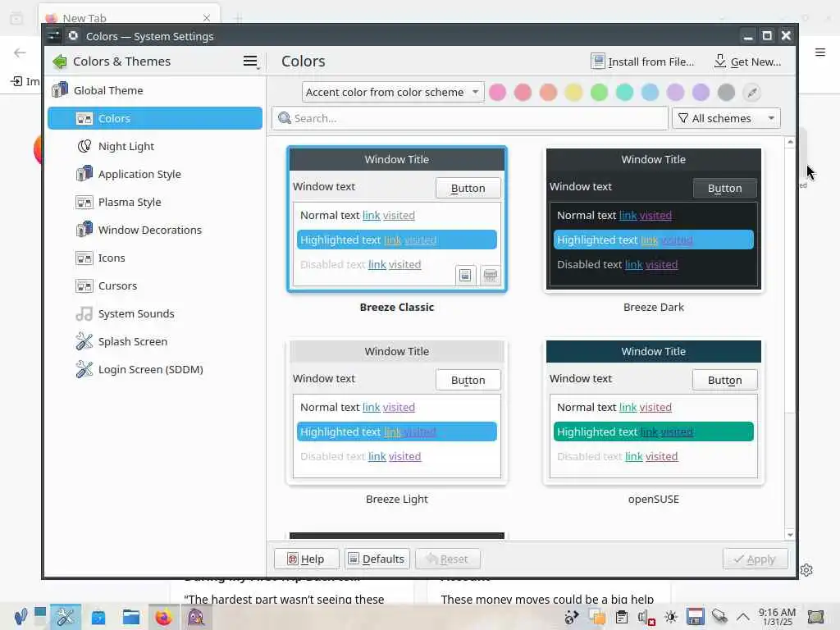
Task: Click the green back arrow beside Colors & Themes
Action: pyautogui.click(x=59, y=62)
